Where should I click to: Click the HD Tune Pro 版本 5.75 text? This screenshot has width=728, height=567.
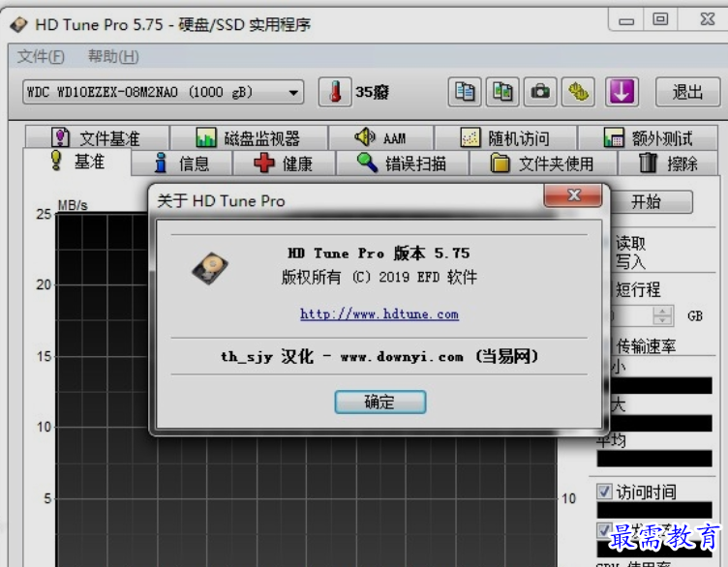pos(379,253)
